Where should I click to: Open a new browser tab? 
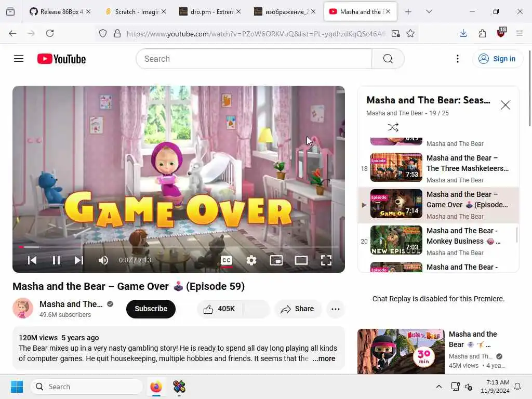coord(408,12)
